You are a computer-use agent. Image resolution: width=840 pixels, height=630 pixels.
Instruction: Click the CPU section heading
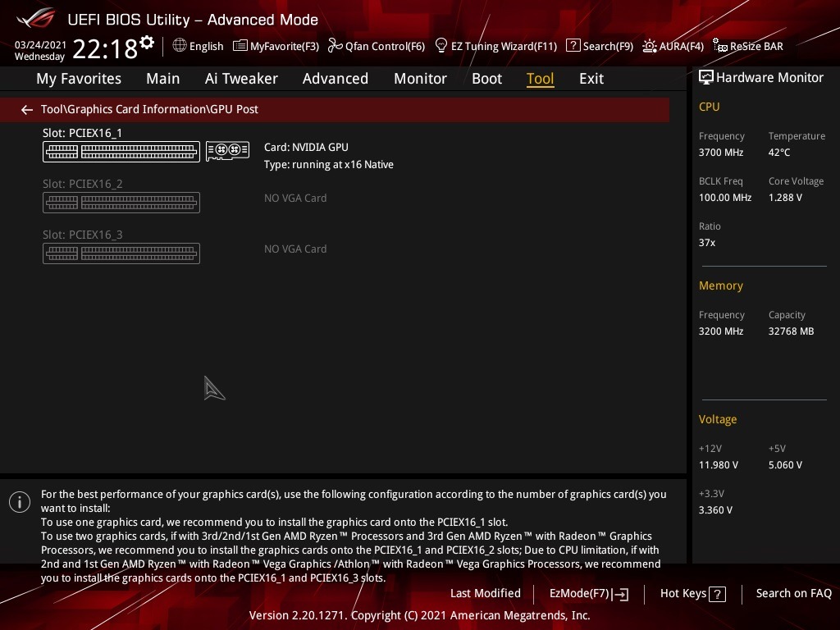[710, 107]
